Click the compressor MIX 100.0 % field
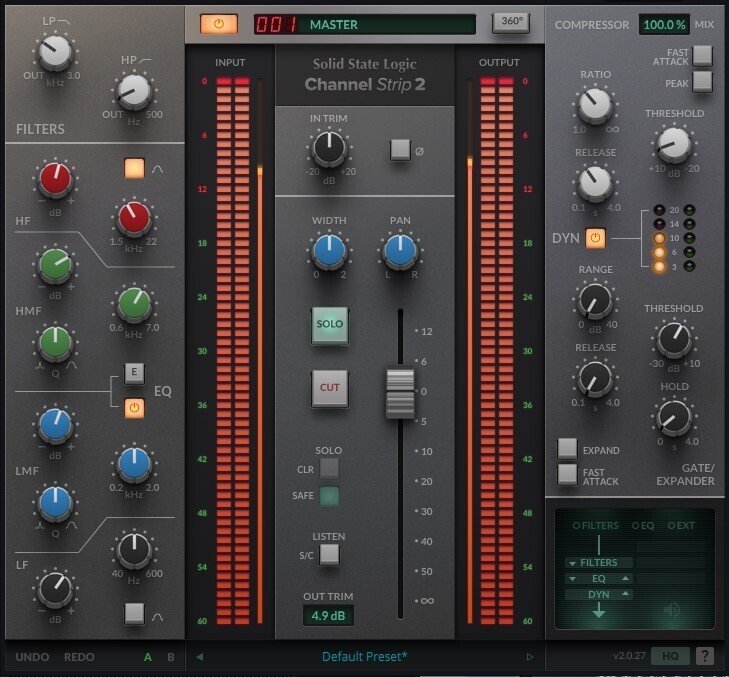Viewport: 729px width, 677px height. click(664, 25)
